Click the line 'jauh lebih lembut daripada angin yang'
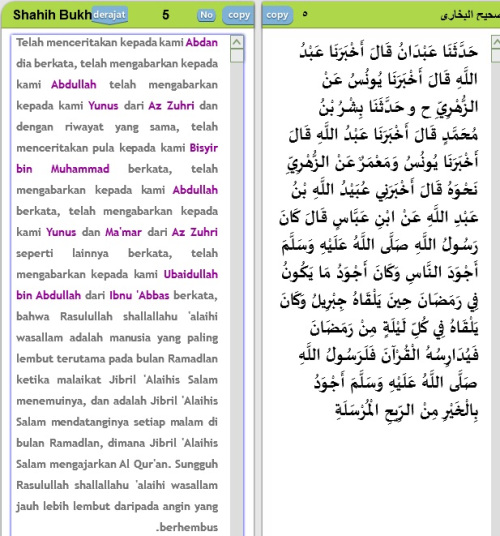 tap(117, 506)
